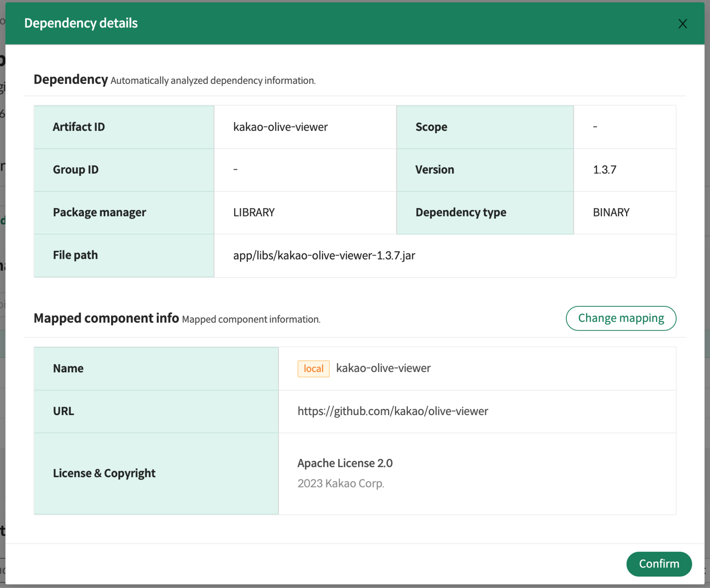The height and width of the screenshot is (588, 710).
Task: Click the orange local badge
Action: pos(313,368)
